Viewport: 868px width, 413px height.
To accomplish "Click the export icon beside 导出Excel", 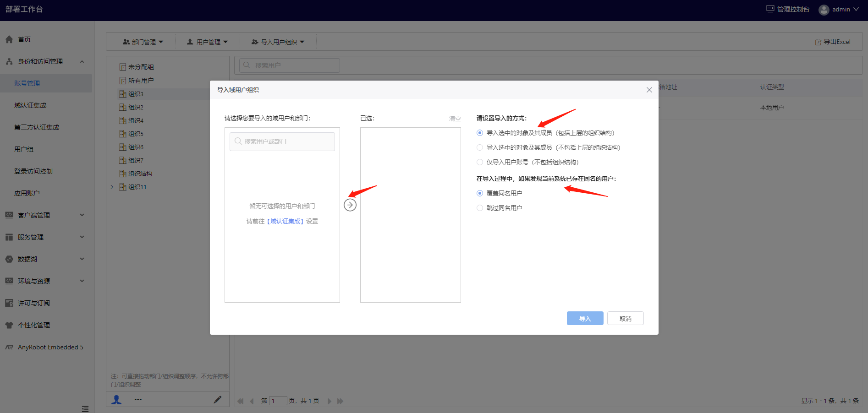I will point(818,42).
